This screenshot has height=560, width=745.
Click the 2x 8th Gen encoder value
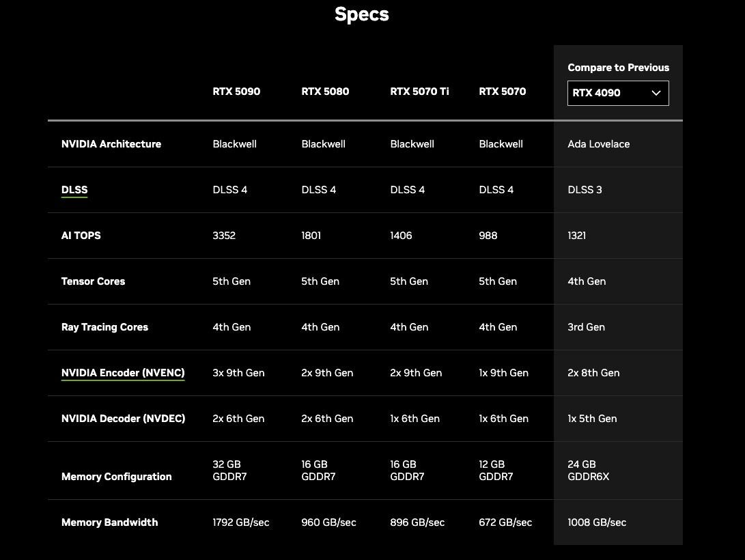[593, 373]
